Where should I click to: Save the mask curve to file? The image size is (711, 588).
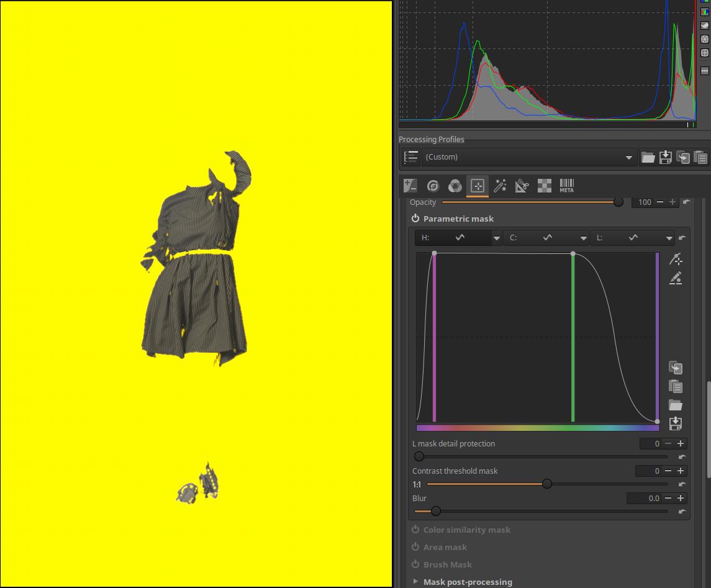click(x=675, y=423)
